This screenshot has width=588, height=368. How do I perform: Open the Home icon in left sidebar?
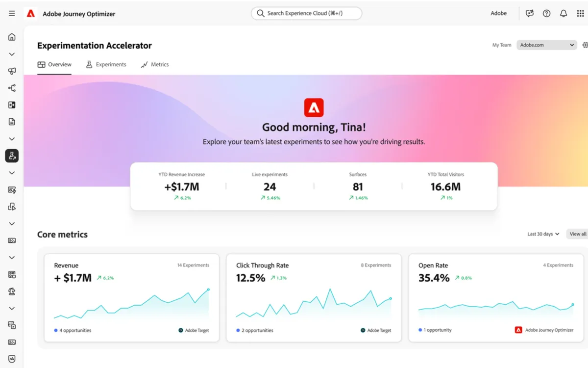[11, 36]
